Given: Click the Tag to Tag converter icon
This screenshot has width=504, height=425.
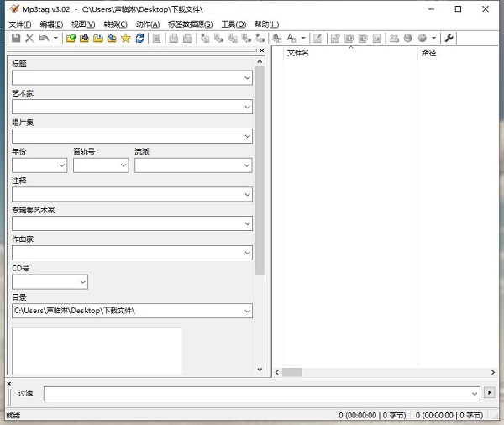Looking at the screenshot, I should click(260, 38).
